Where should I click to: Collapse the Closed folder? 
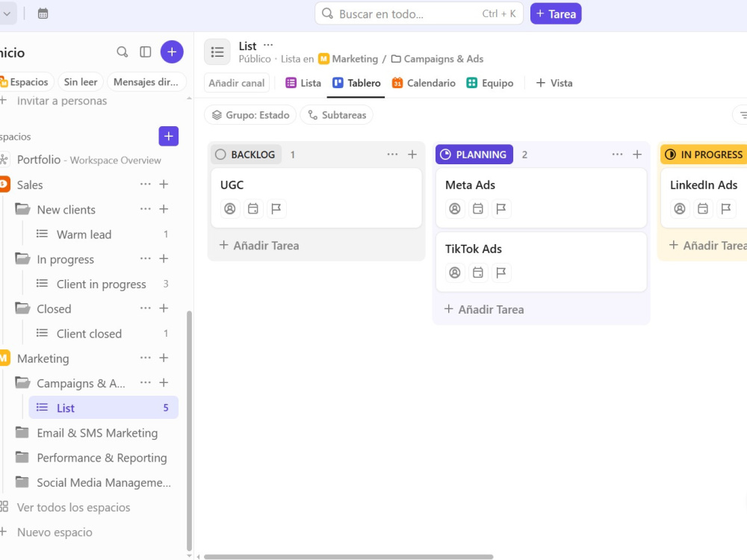pos(22,308)
